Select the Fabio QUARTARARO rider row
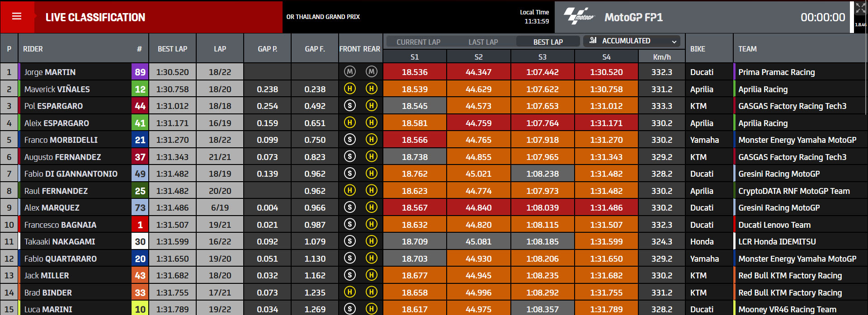This screenshot has width=868, height=315. [434, 259]
